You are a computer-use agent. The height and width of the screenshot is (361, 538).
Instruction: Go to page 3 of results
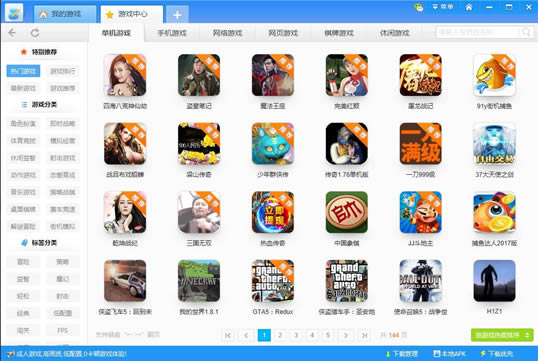pyautogui.click(x=296, y=335)
